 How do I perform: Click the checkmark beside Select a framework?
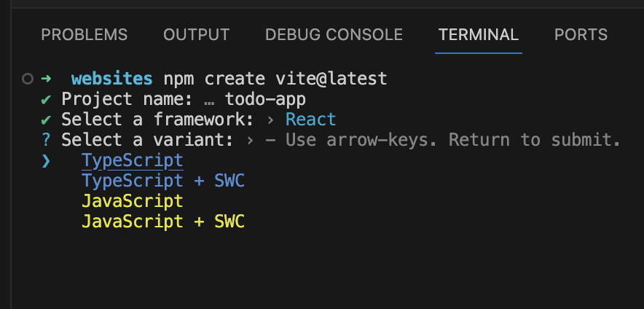46,120
